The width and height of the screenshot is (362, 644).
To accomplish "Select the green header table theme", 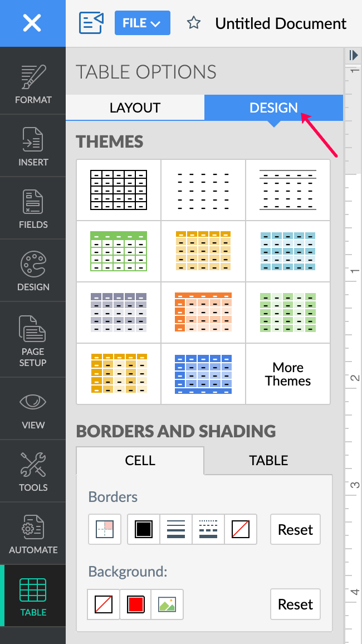I will [119, 251].
